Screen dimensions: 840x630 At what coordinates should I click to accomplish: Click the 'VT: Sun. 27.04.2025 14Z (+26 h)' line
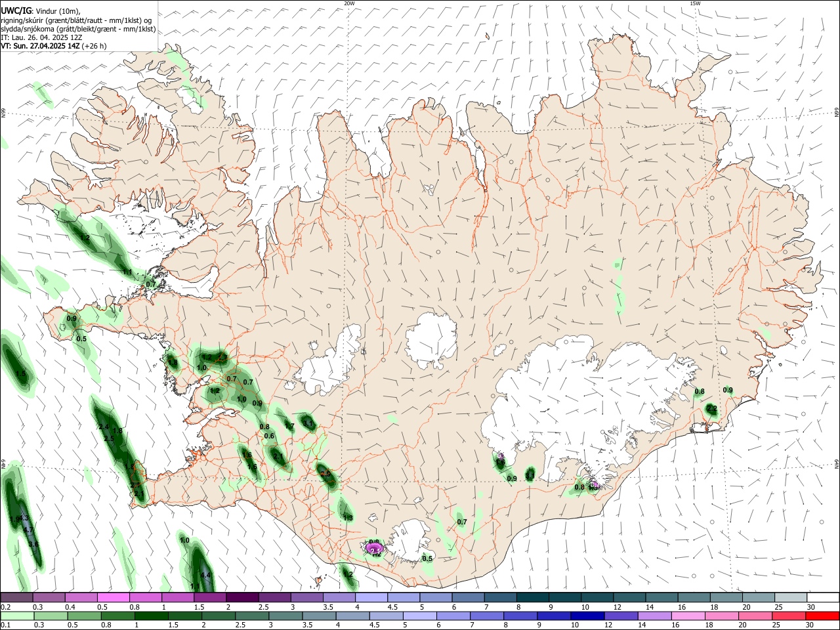tap(54, 46)
